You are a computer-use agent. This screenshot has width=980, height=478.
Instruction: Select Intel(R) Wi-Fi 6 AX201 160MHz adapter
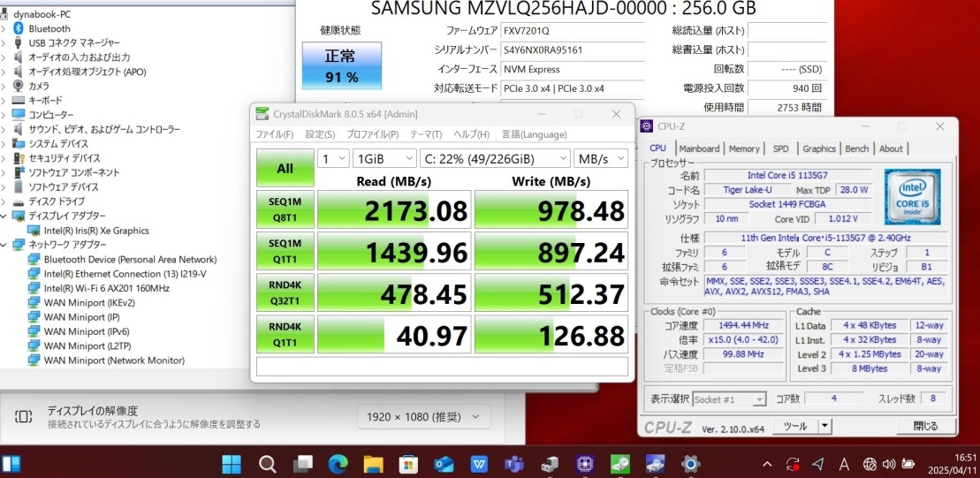pos(106,288)
